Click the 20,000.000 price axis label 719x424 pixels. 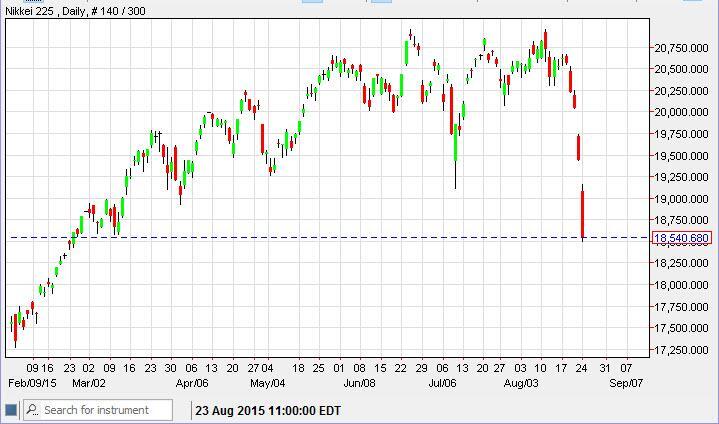tap(681, 112)
